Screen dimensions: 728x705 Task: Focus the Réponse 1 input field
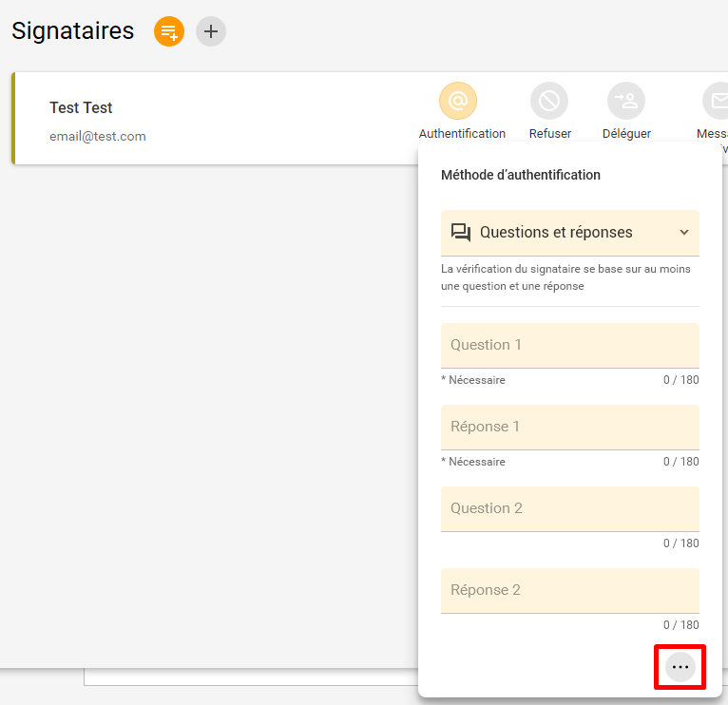point(570,427)
